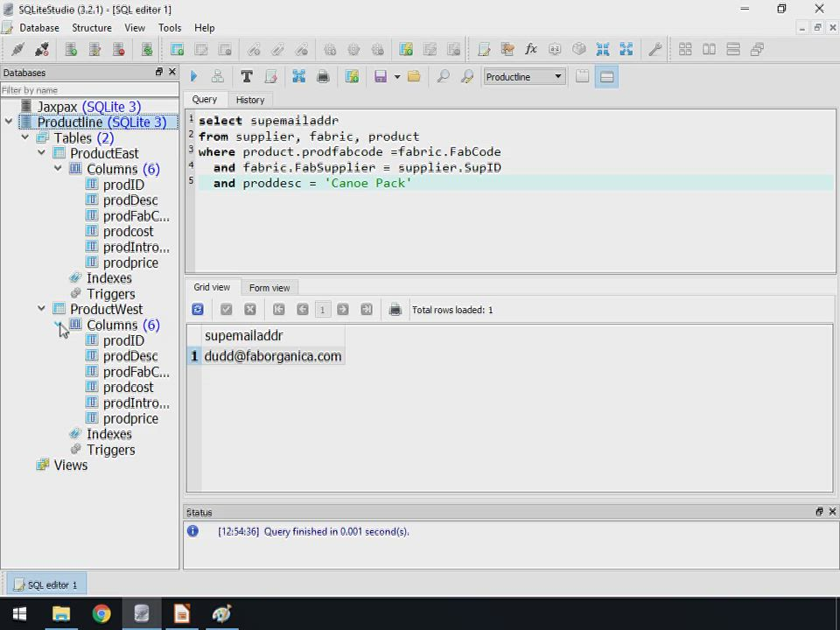Collapse ProductWest Columns node

pyautogui.click(x=58, y=325)
